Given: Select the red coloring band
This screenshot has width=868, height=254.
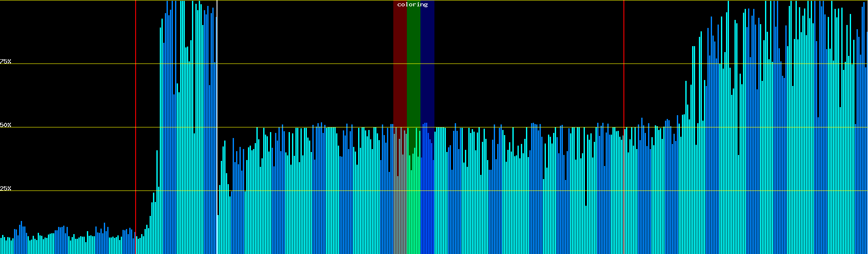Looking at the screenshot, I should click(x=400, y=63).
